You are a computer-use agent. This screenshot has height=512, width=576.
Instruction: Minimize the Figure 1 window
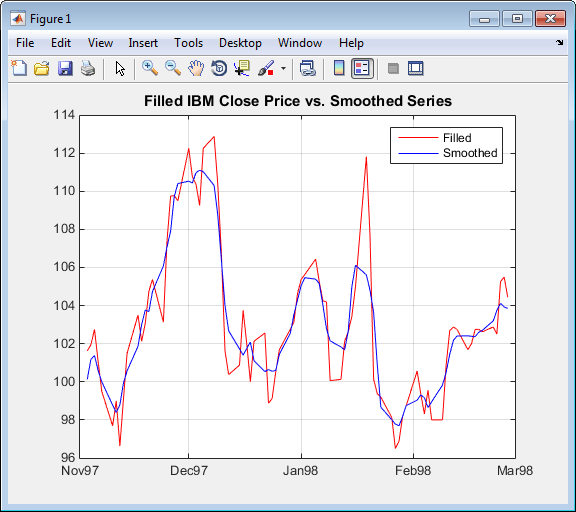(484, 19)
